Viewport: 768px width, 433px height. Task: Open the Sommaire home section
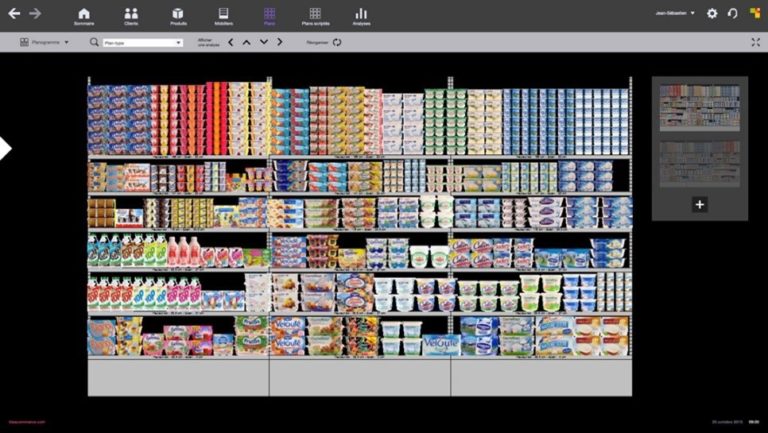(x=84, y=16)
